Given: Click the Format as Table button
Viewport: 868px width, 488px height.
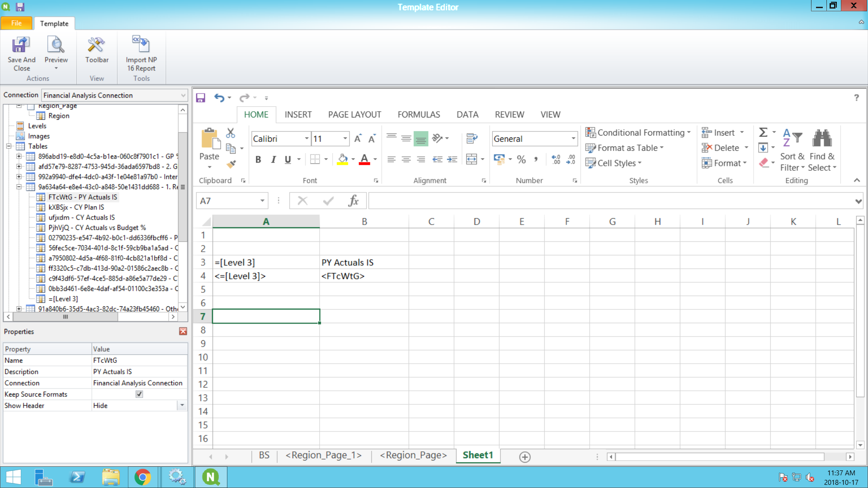Looking at the screenshot, I should pyautogui.click(x=624, y=148).
